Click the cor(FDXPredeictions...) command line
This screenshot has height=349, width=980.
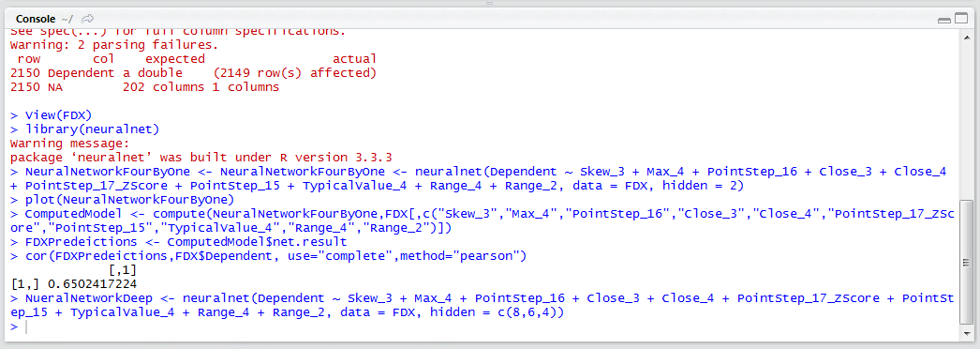coord(269,256)
